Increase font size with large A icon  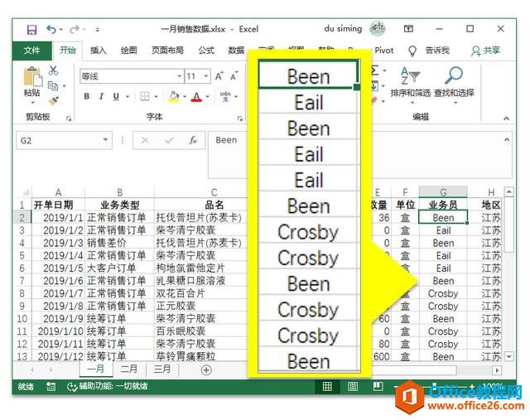219,76
